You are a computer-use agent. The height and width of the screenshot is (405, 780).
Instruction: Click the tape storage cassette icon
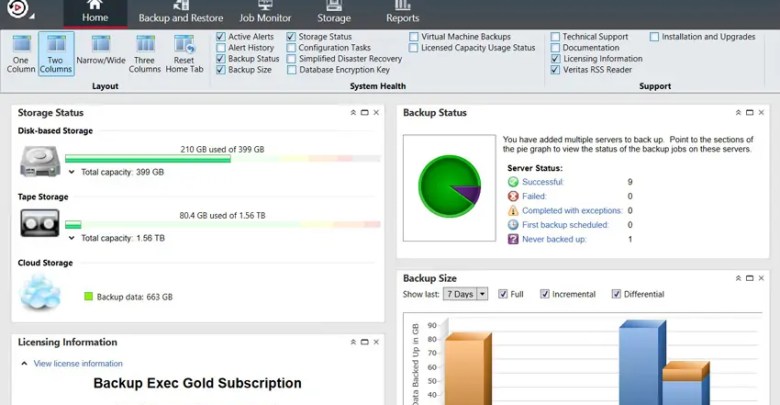click(40, 222)
